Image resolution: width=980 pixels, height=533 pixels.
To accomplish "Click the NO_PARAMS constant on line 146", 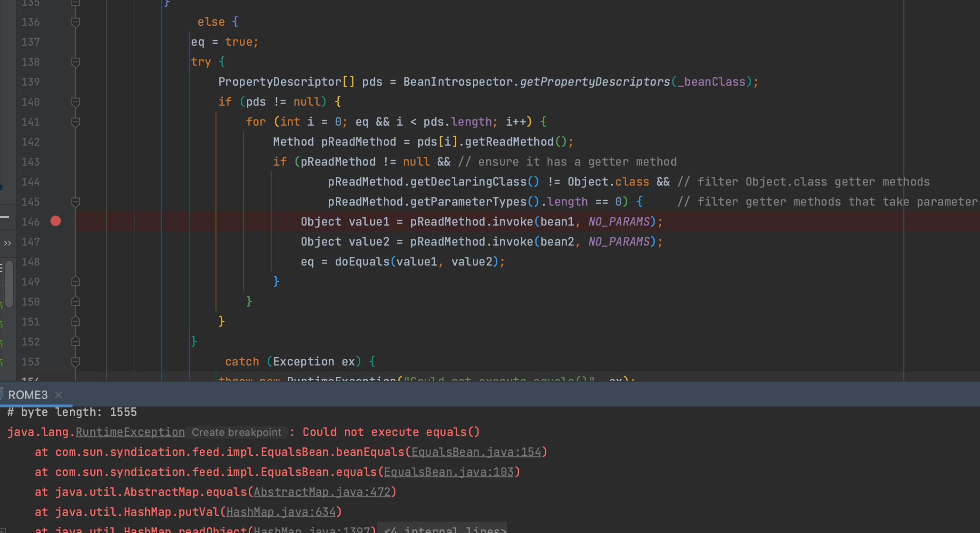I will pos(619,222).
